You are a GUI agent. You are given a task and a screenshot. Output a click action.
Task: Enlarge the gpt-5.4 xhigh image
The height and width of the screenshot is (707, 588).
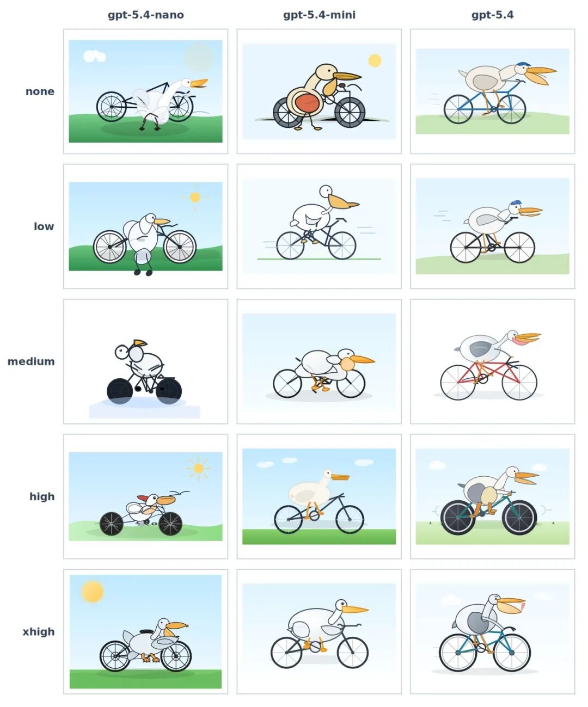492,631
